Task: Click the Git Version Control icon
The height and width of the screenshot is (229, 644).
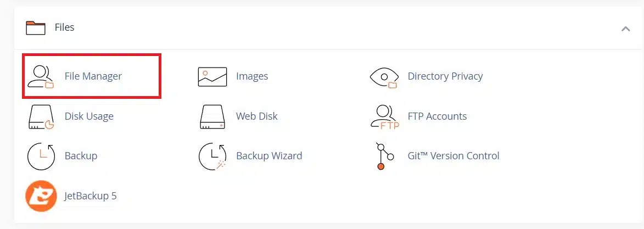Action: (x=383, y=156)
